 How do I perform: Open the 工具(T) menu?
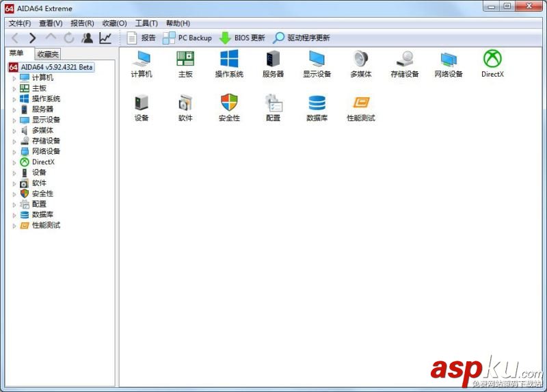(146, 23)
